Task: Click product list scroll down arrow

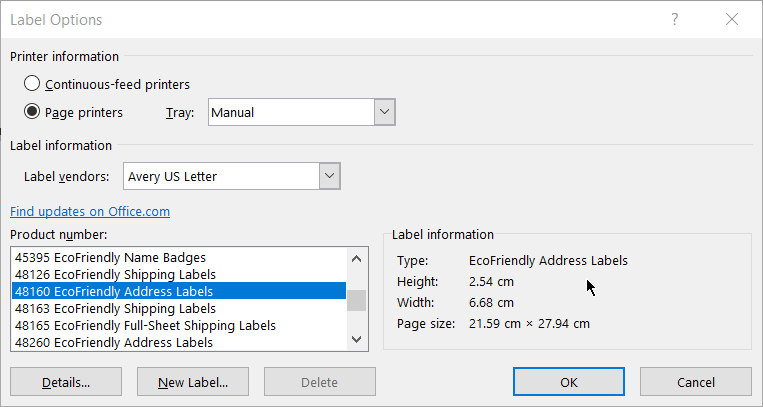Action: [356, 339]
